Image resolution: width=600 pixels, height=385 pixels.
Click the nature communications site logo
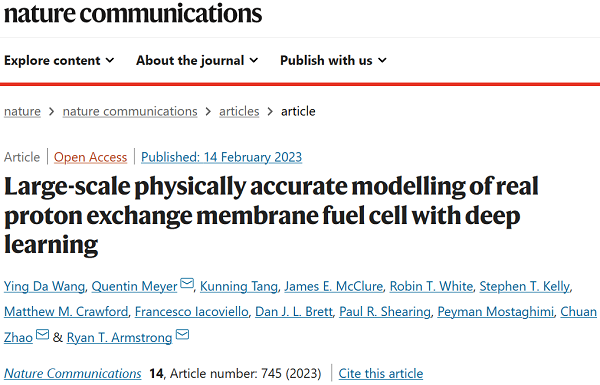(x=133, y=13)
